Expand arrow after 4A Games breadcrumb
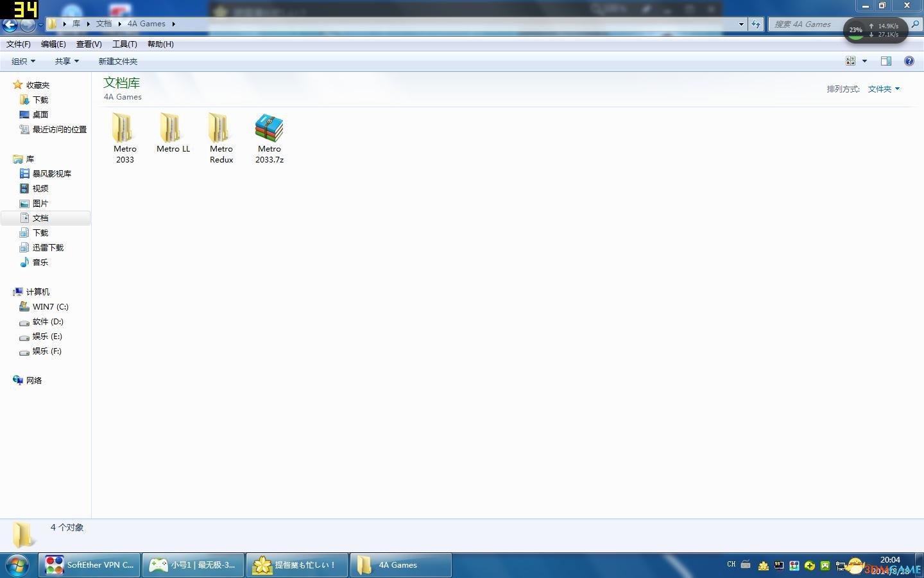924x578 pixels. point(173,24)
